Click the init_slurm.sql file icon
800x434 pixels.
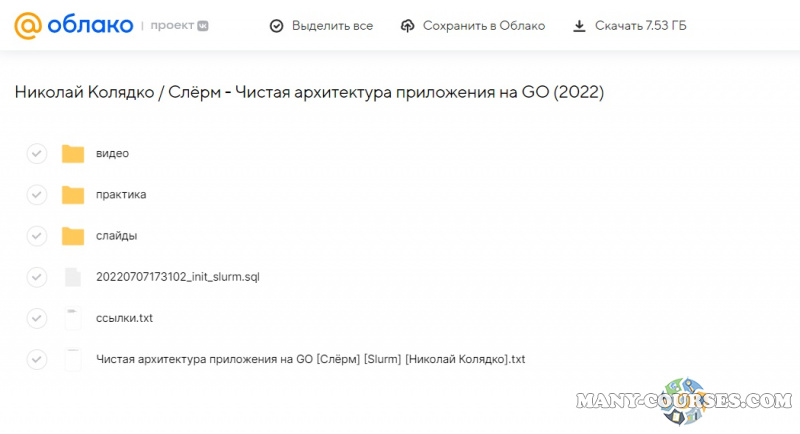[72, 277]
